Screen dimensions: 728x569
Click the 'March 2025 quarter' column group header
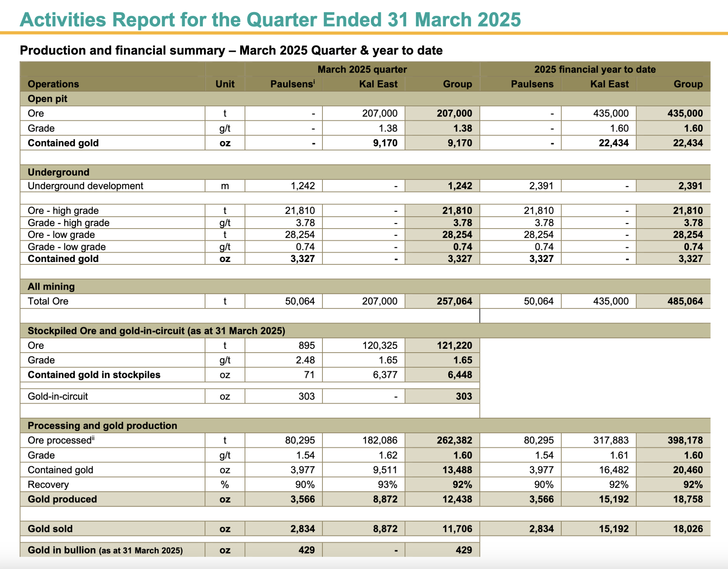[362, 69]
